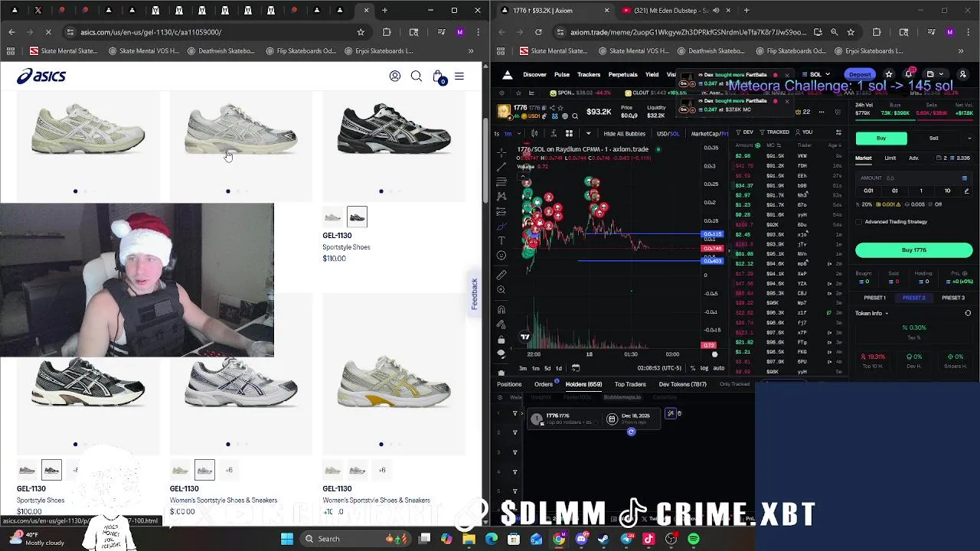Open the wallet selector dropdown

coord(936,74)
